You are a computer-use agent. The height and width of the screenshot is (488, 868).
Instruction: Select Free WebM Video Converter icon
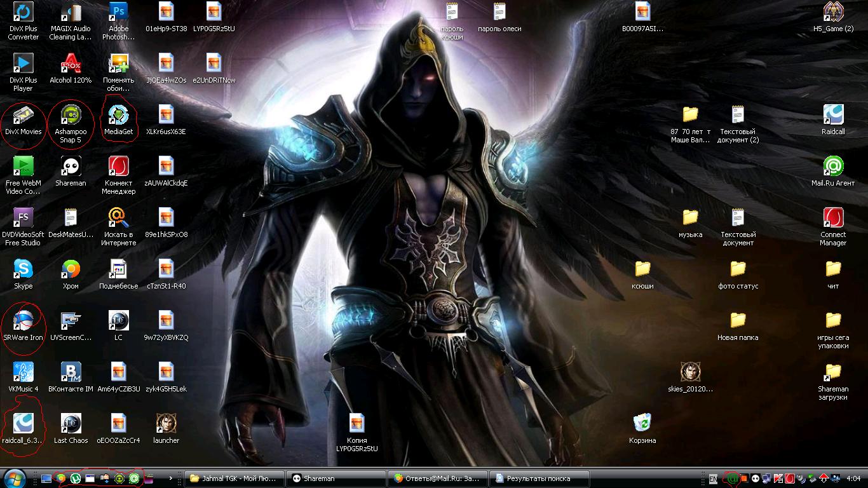point(23,175)
